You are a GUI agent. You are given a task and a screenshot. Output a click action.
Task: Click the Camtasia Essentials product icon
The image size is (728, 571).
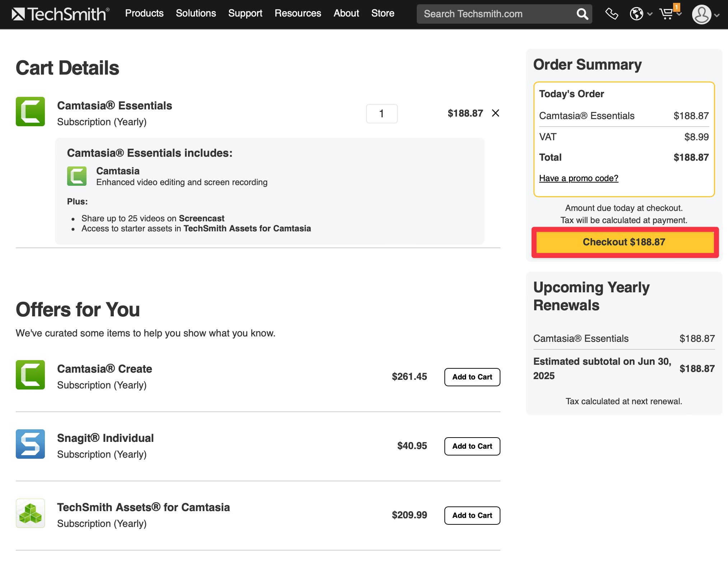(30, 112)
